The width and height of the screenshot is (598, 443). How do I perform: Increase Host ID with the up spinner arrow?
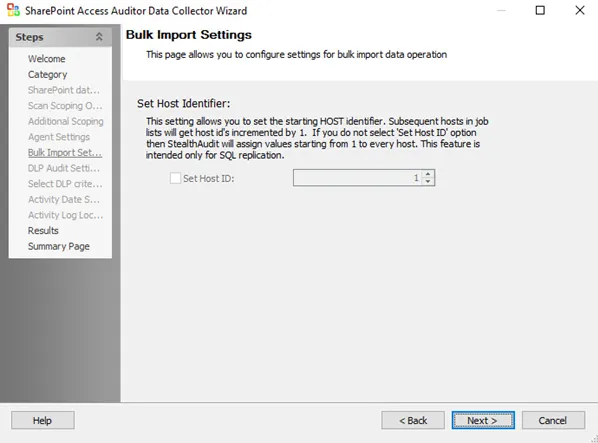pos(428,174)
